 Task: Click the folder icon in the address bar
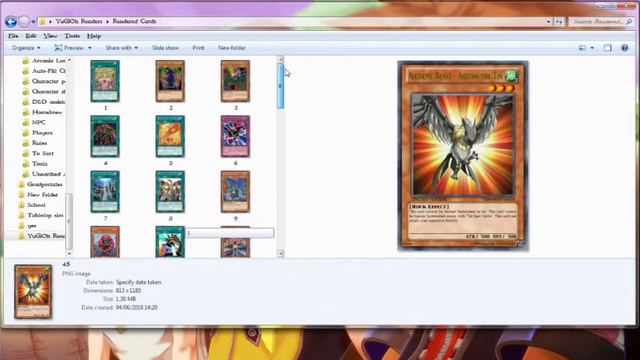click(42, 21)
